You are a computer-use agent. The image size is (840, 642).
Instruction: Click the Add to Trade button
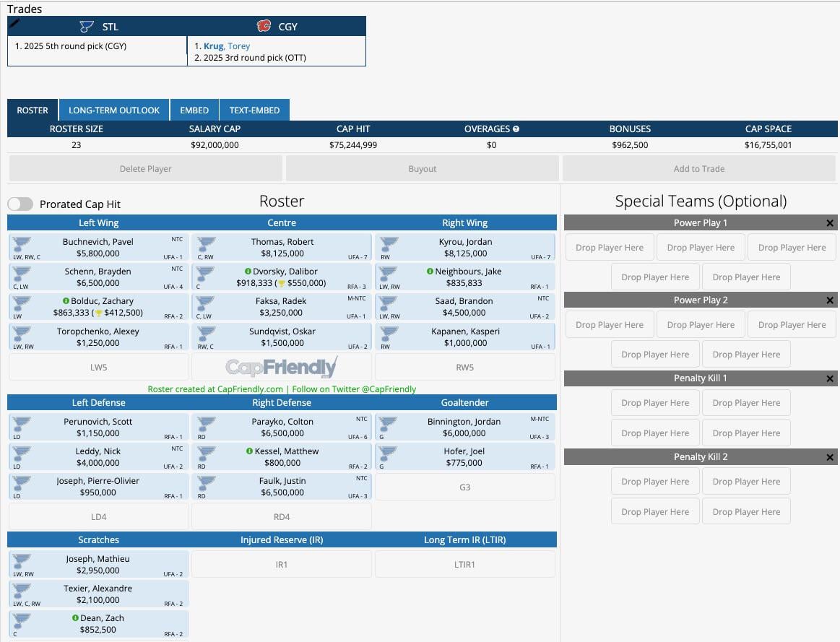coord(698,168)
